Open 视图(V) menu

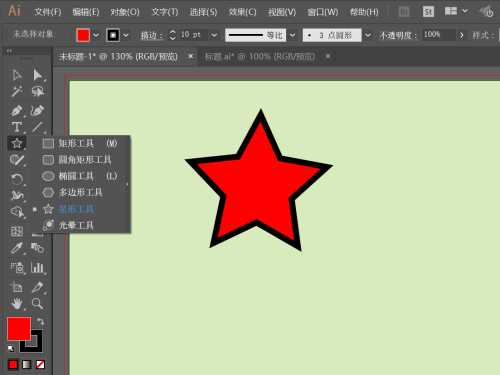[282, 12]
